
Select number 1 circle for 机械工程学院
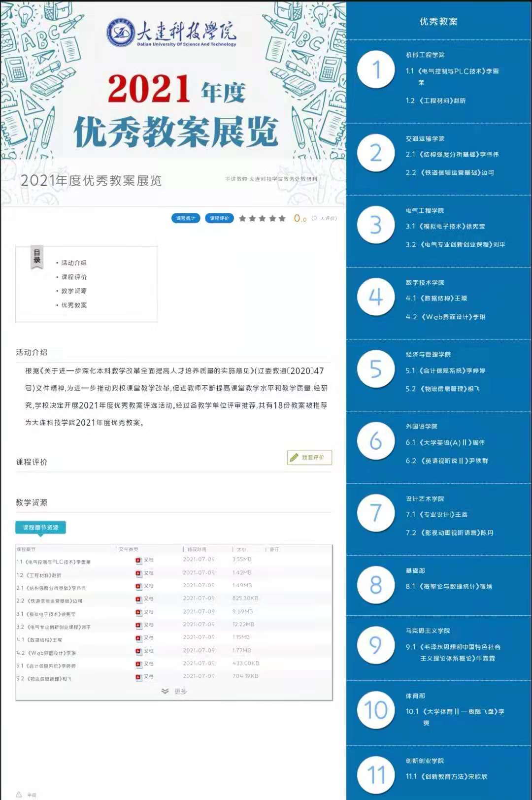(376, 69)
